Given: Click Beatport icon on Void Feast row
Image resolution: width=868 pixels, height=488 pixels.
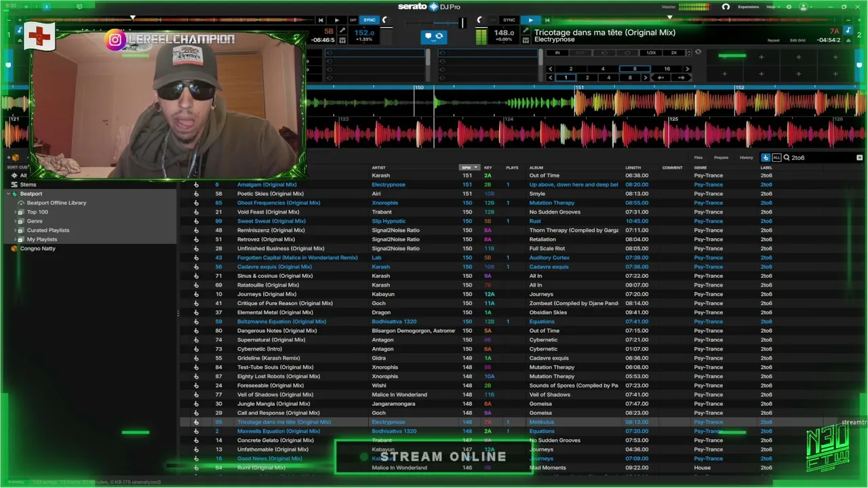Looking at the screenshot, I should (x=196, y=212).
